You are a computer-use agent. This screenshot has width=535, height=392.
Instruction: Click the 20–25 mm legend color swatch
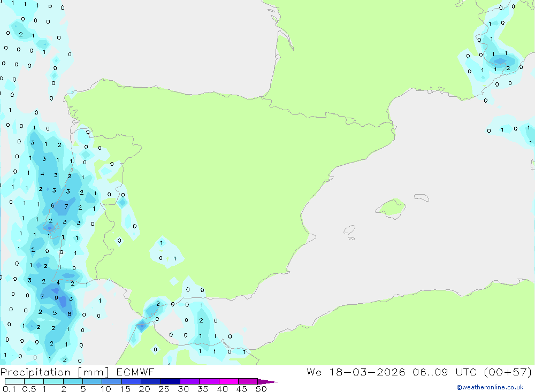point(151,381)
